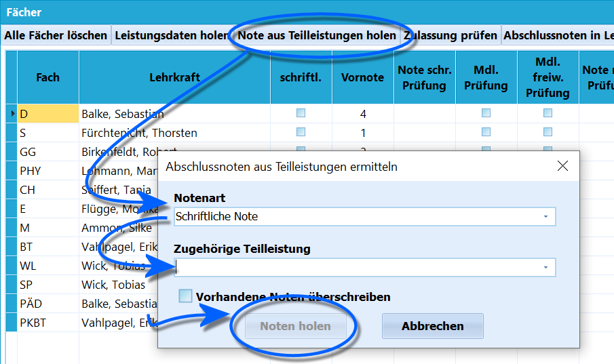Viewport: 614px width, 364px height.
Task: Click the 'Noten holen' button
Action: click(x=296, y=326)
